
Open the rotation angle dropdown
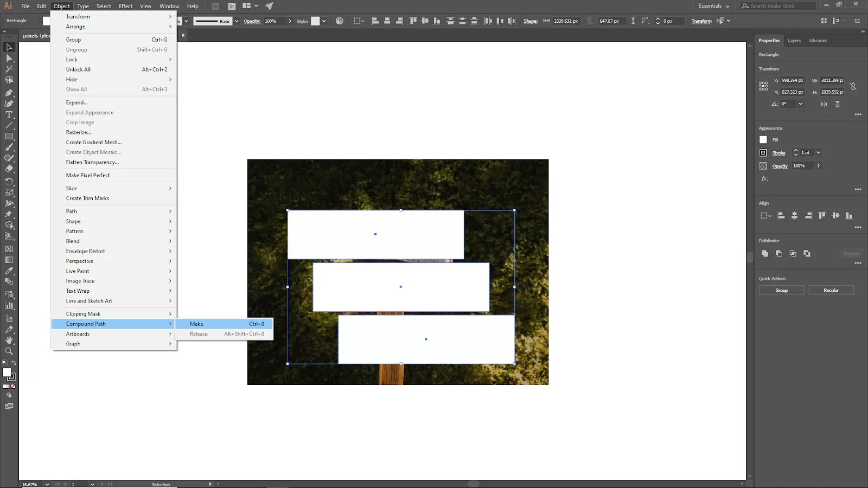801,104
